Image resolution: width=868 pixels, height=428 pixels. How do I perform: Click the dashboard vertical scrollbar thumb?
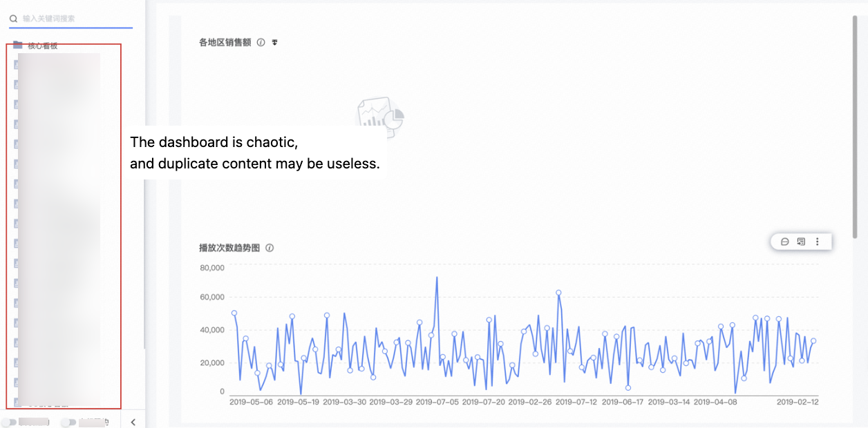coord(855,127)
